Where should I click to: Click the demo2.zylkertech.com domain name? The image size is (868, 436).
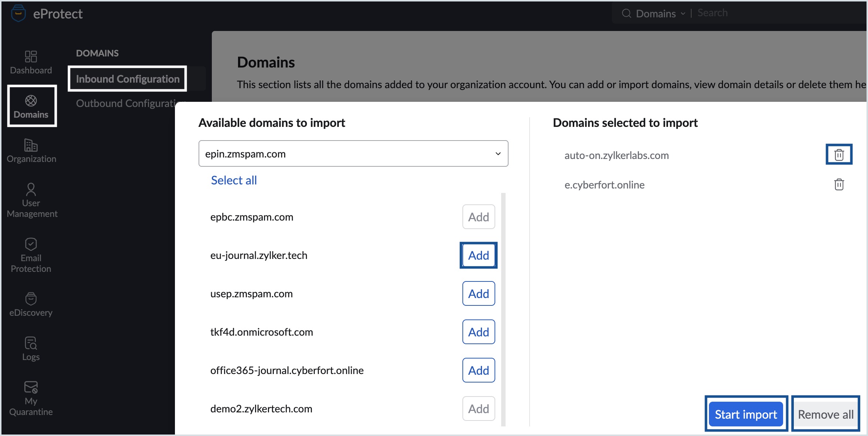tap(261, 409)
